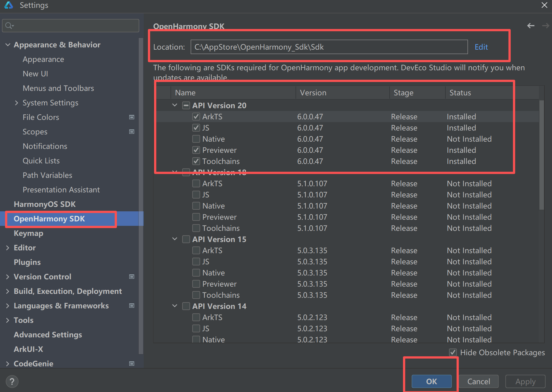The width and height of the screenshot is (552, 392).
Task: Click project-level icon beside Languages & Frameworks
Action: (x=132, y=306)
